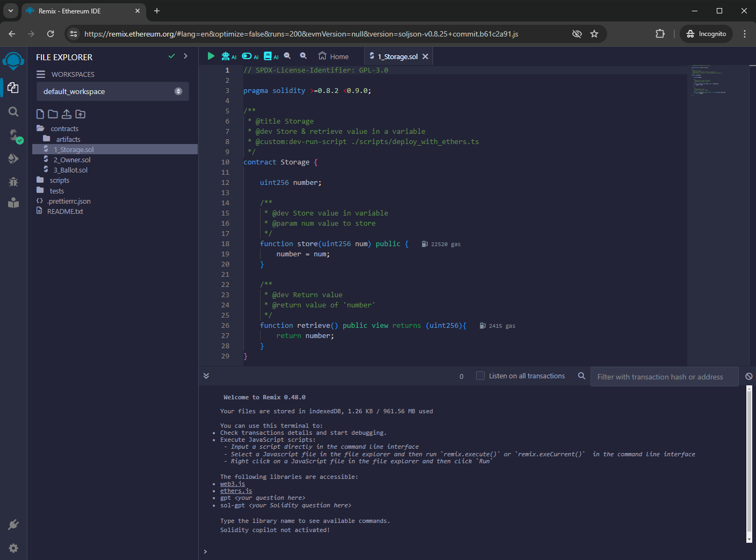Enable Listen on all transactions

pos(480,376)
